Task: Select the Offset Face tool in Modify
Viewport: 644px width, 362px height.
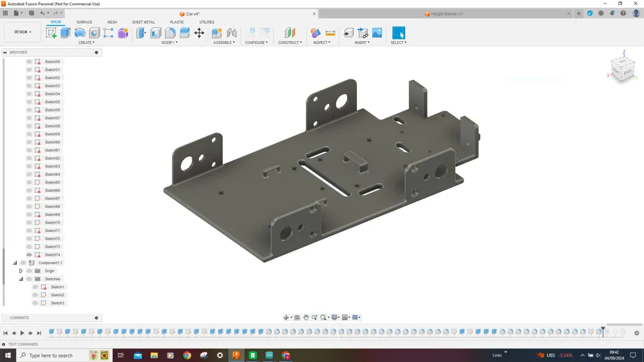Action: [185, 33]
